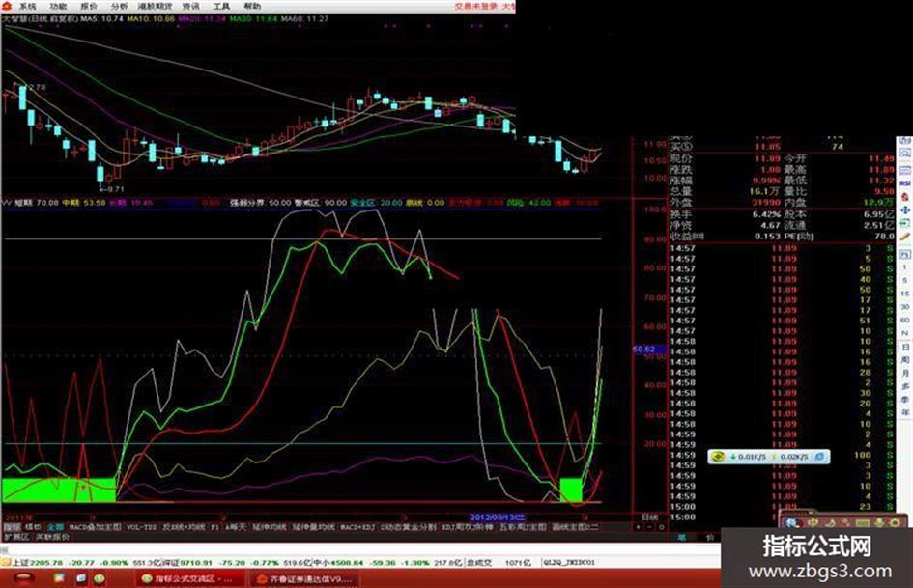Image resolution: width=913 pixels, height=588 pixels.
Task: Click the 现价 11.89 value
Action: click(767, 158)
